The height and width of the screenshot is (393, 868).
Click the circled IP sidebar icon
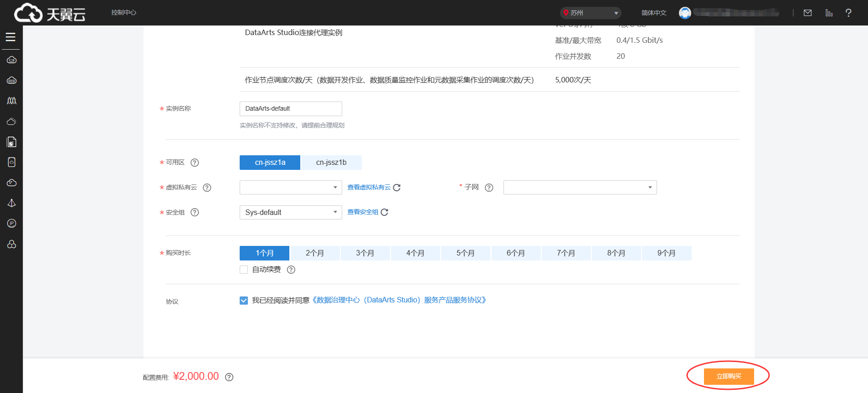click(11, 223)
